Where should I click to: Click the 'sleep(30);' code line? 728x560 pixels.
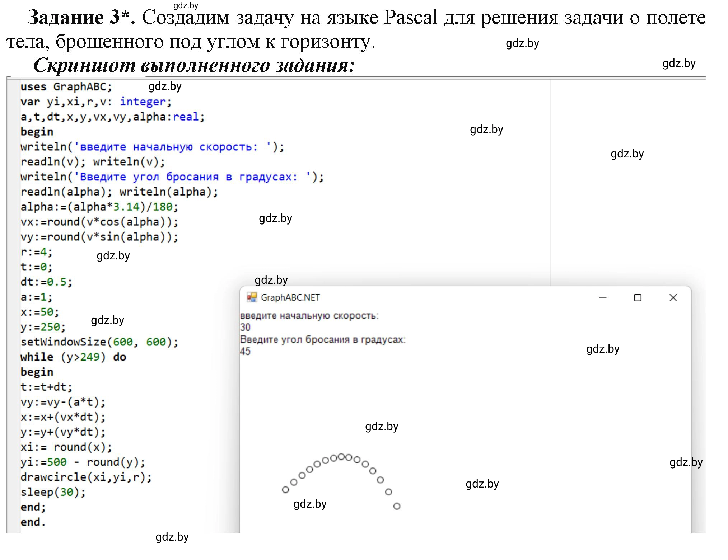click(x=53, y=492)
